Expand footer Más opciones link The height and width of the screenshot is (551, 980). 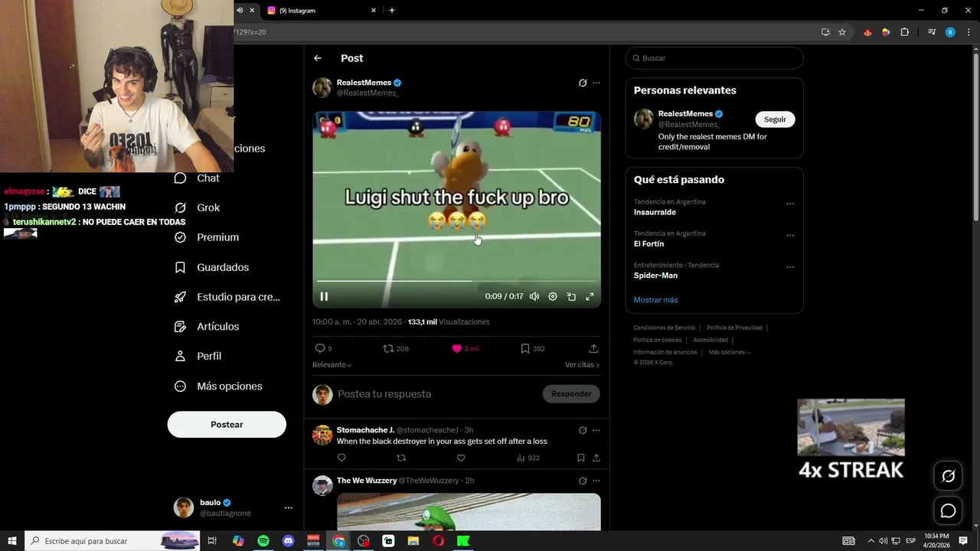click(730, 352)
